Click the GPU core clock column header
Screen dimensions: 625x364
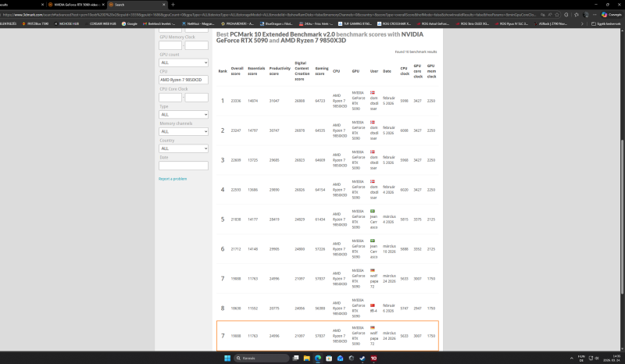click(418, 71)
